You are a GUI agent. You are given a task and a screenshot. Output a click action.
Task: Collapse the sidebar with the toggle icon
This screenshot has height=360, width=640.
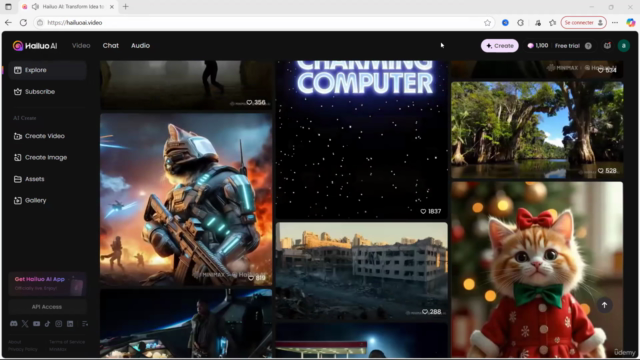coord(85,324)
